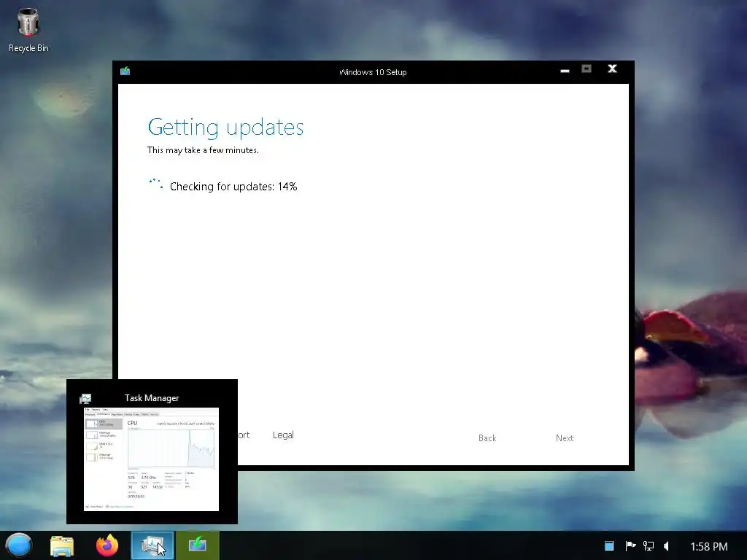Launch File Explorer from the taskbar
This screenshot has height=560, width=747.
(x=62, y=545)
